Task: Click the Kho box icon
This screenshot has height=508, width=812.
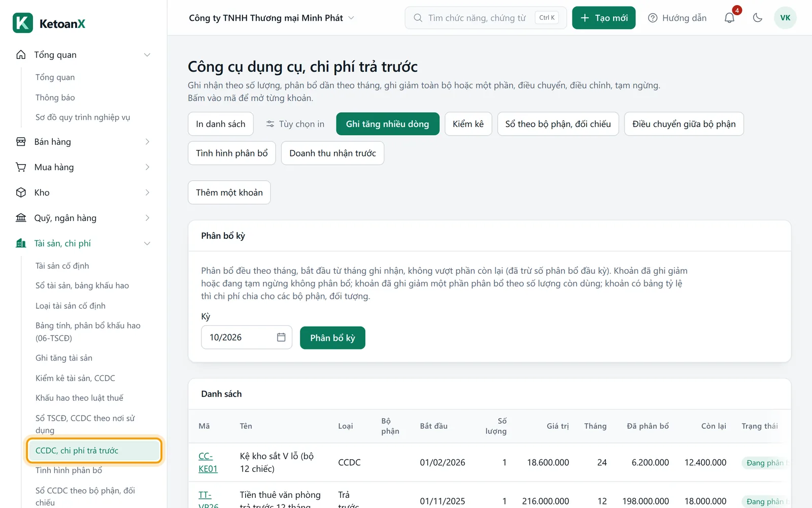Action: [x=21, y=193]
